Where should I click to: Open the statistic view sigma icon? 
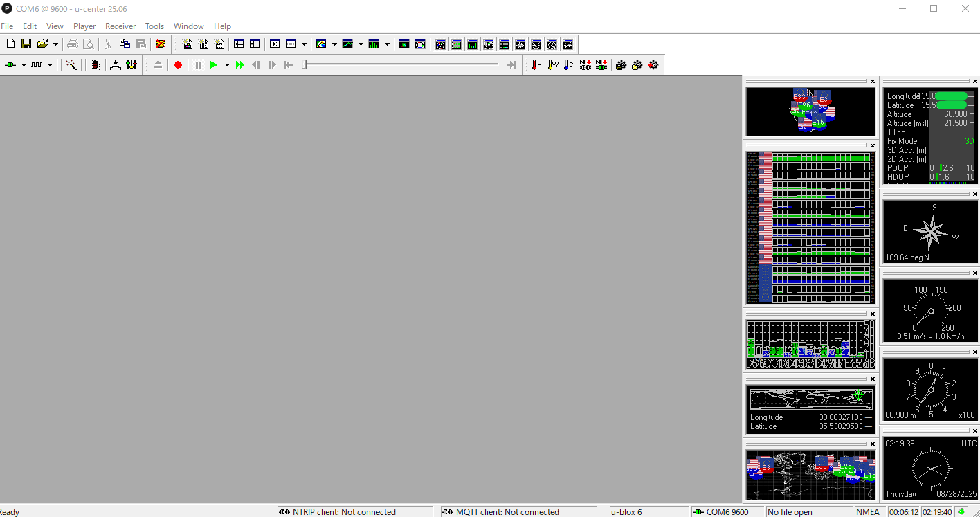(274, 44)
